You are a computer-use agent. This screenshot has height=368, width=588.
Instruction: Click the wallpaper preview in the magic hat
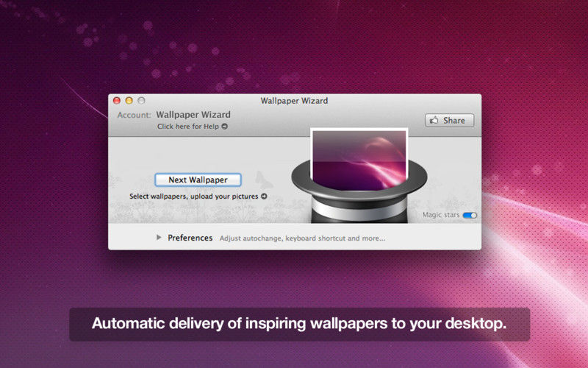359,160
